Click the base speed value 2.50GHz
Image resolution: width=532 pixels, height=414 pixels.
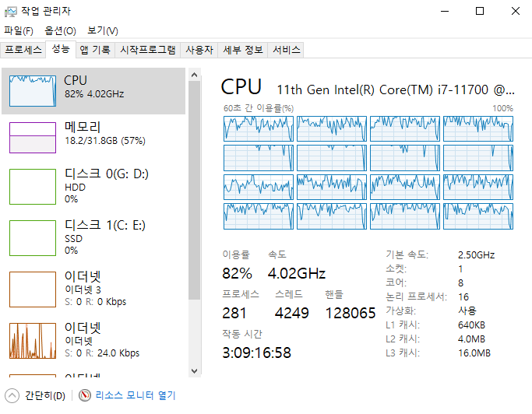click(x=477, y=255)
